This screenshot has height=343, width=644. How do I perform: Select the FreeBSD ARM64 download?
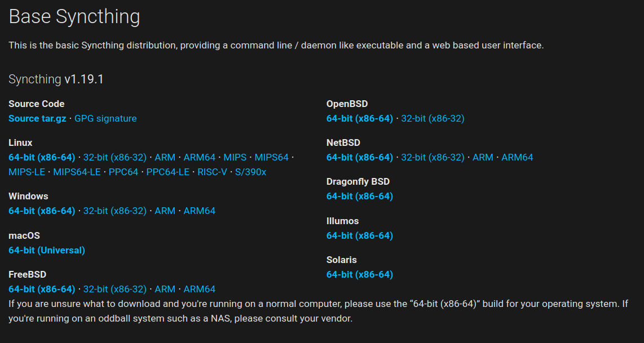coord(200,289)
